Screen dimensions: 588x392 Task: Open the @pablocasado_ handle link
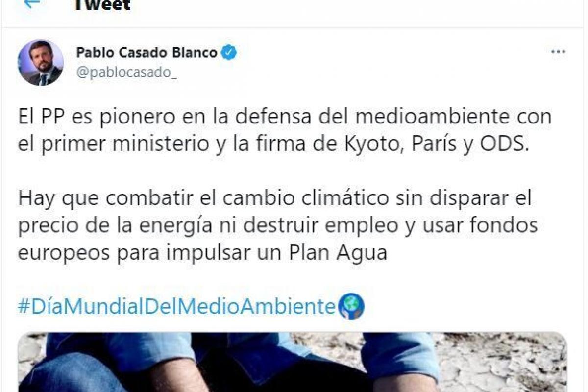124,72
